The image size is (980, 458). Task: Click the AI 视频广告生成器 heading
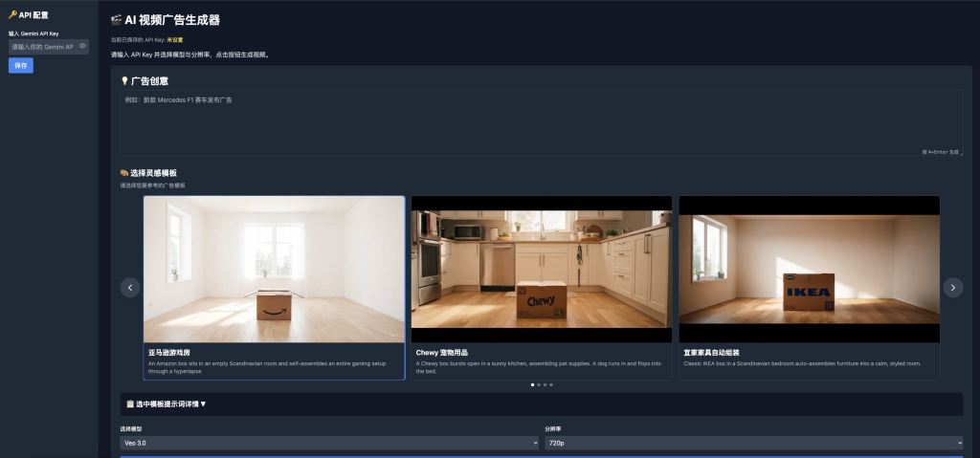[x=172, y=20]
